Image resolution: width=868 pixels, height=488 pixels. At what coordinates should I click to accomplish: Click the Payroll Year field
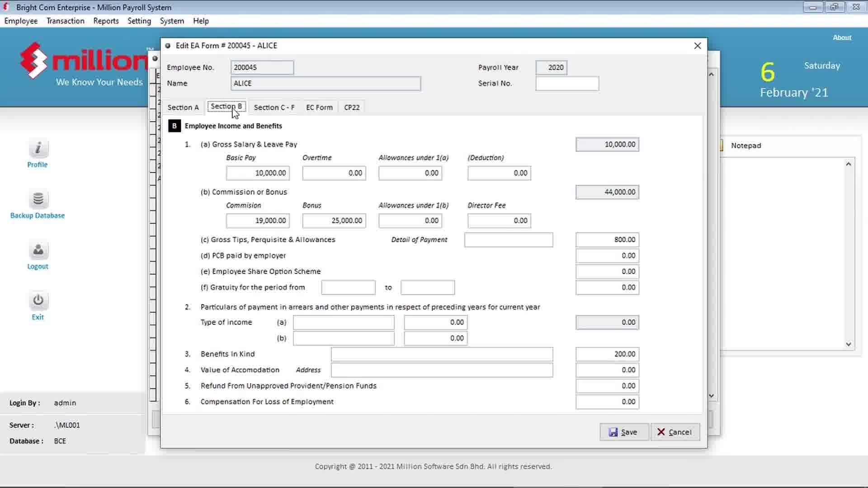pos(551,67)
